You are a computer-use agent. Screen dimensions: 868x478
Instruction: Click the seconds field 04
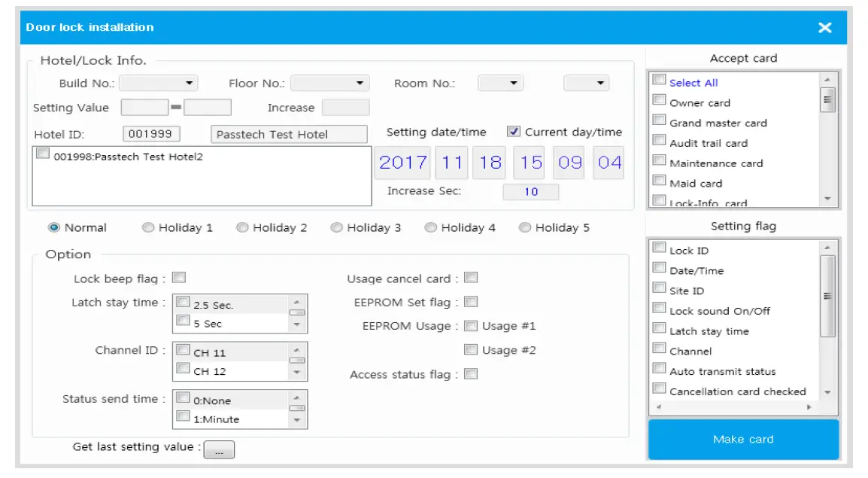tap(609, 163)
